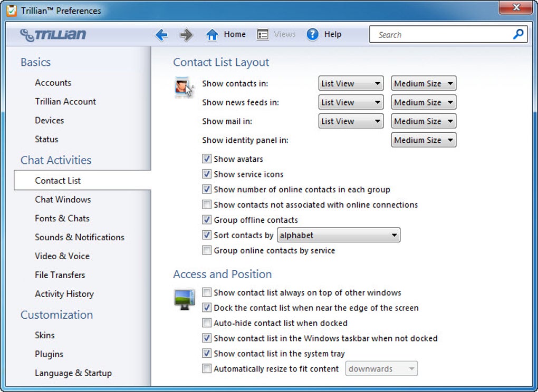The height and width of the screenshot is (392, 538).
Task: Open the Plugins page
Action: (49, 354)
